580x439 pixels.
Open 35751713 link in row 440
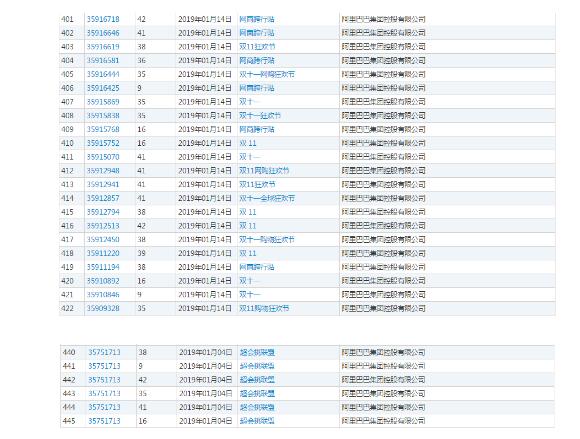pos(104,352)
